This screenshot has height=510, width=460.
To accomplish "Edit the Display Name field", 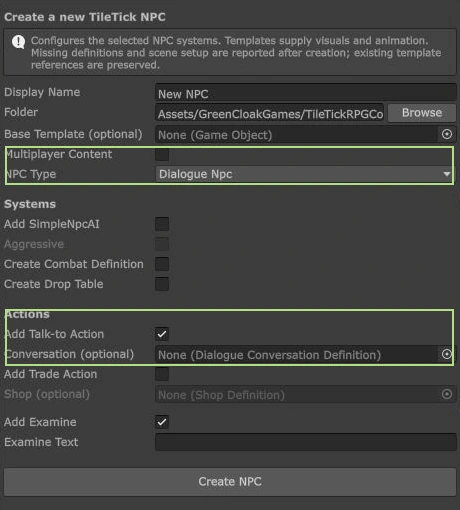I will 306,93.
